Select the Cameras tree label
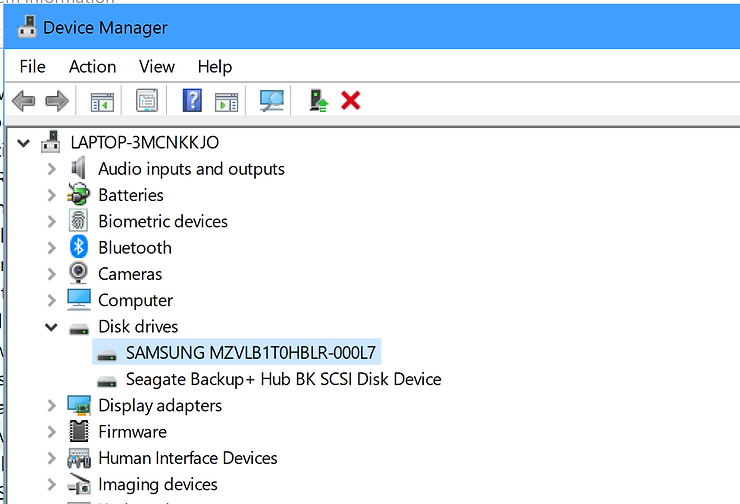This screenshot has width=740, height=504. tap(130, 274)
